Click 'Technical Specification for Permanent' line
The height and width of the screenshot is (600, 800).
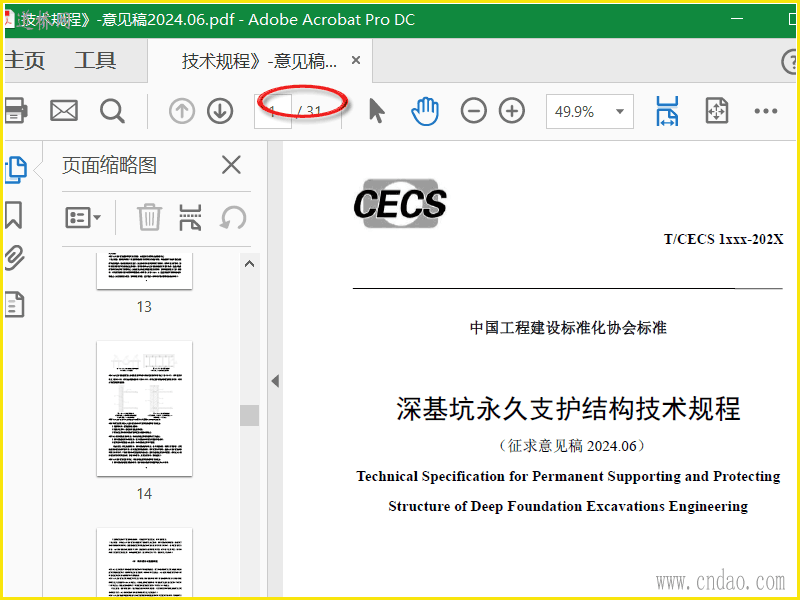coord(568,476)
